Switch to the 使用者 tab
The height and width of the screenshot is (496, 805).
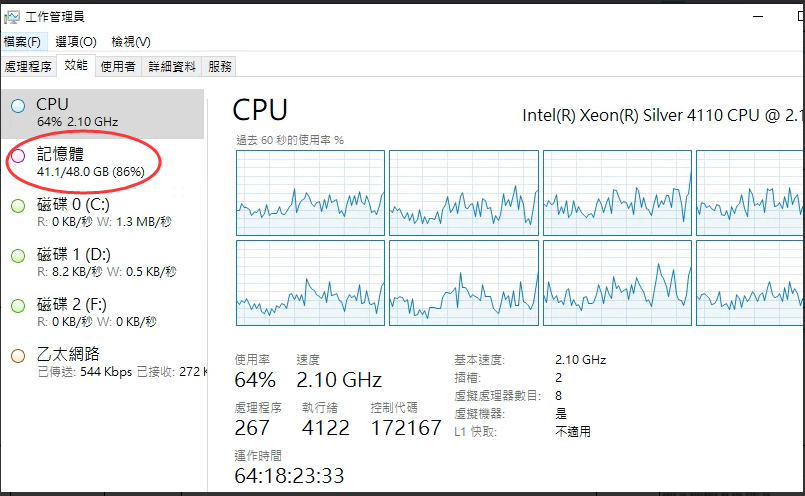pyautogui.click(x=118, y=67)
